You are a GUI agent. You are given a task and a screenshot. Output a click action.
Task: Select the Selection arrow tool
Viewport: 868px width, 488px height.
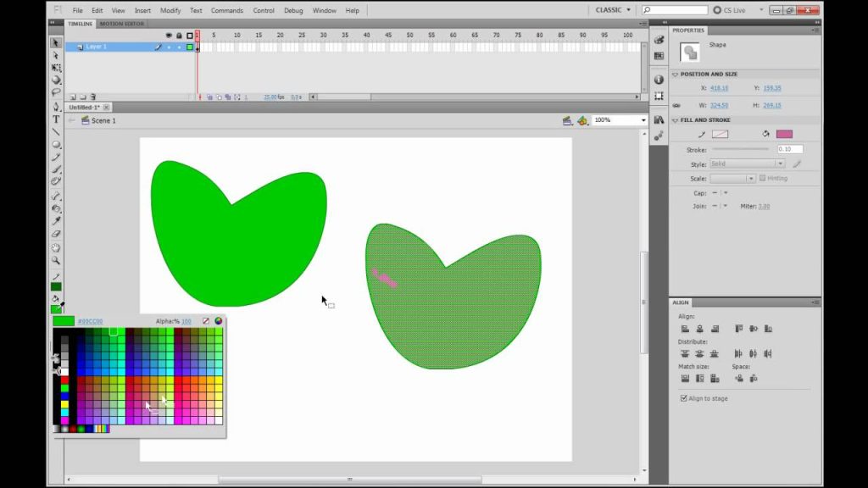[x=56, y=42]
